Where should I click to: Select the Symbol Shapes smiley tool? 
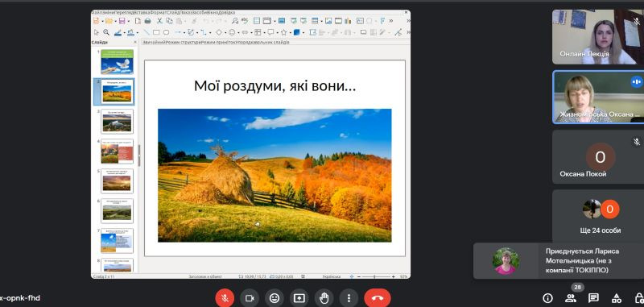[232, 32]
